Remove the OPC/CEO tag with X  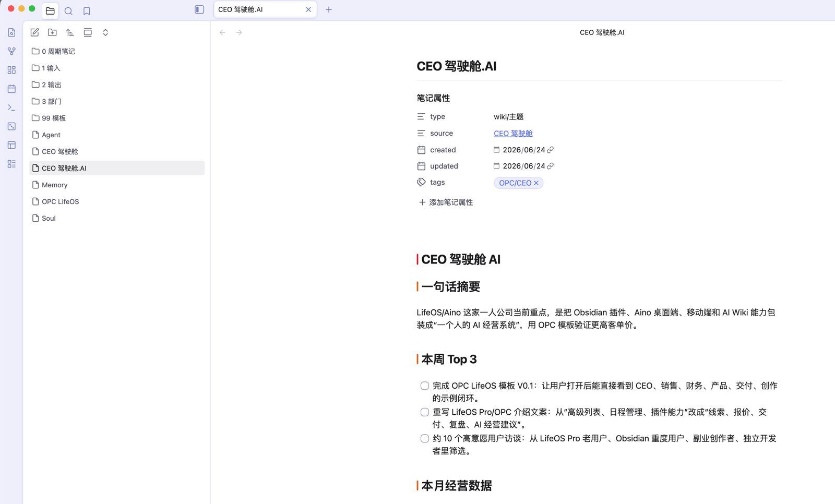coord(536,183)
